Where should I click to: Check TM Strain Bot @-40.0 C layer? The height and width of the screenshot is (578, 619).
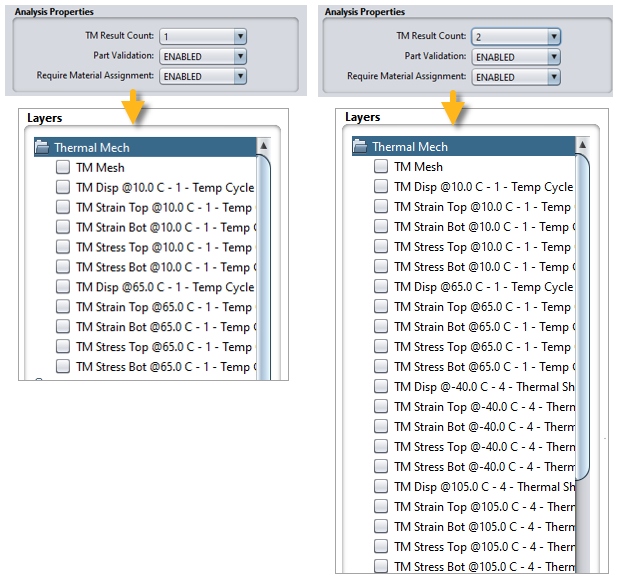[x=381, y=426]
